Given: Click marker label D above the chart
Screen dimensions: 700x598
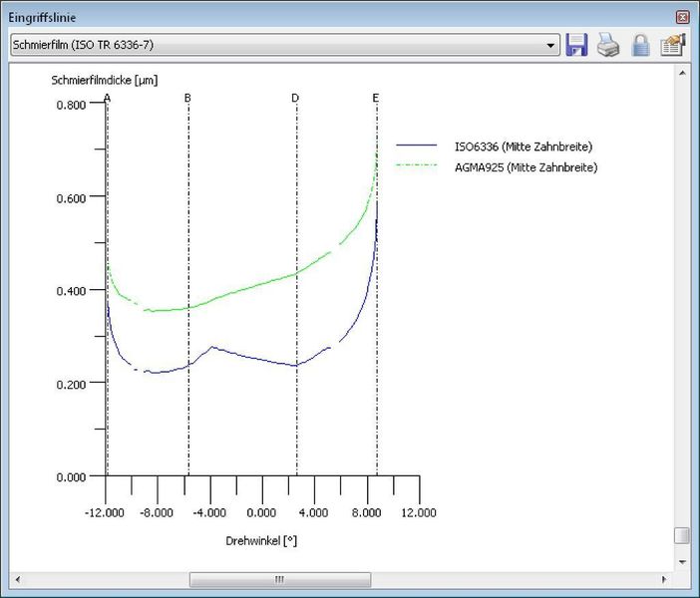Looking at the screenshot, I should point(295,98).
